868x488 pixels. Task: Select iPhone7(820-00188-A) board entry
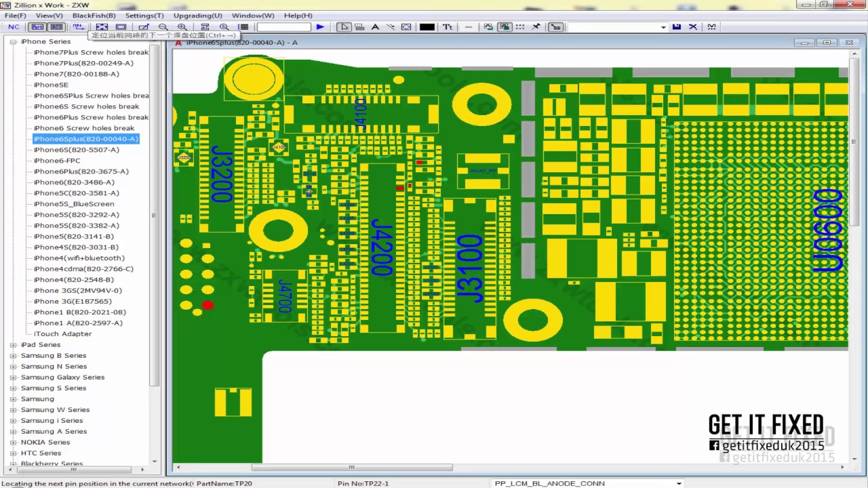point(77,74)
